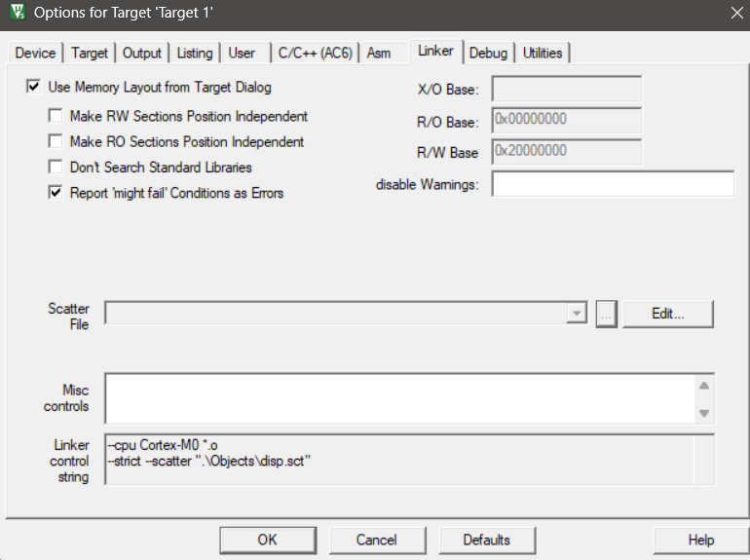Enable Make RW Sections Position Independent
The height and width of the screenshot is (560, 750).
(x=56, y=116)
